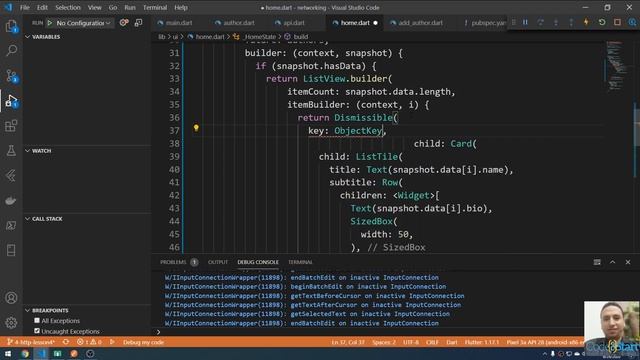Open the Terminal menu
The image size is (640, 360).
155,7
